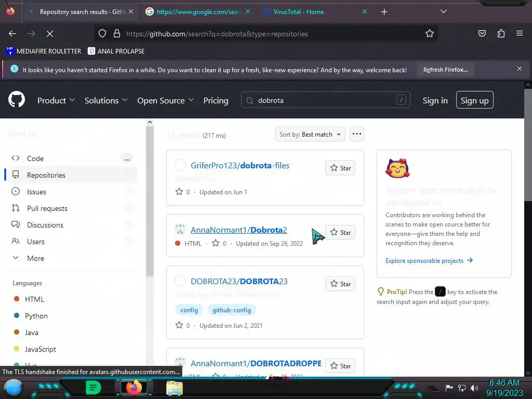Click Explore sponsorable projects link
This screenshot has height=399, width=532.
pos(429,261)
